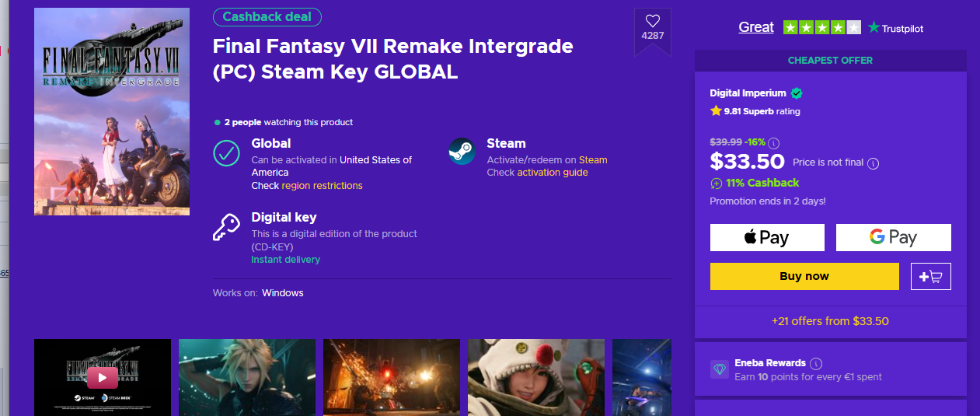
Task: Open the region restrictions link
Action: (322, 186)
